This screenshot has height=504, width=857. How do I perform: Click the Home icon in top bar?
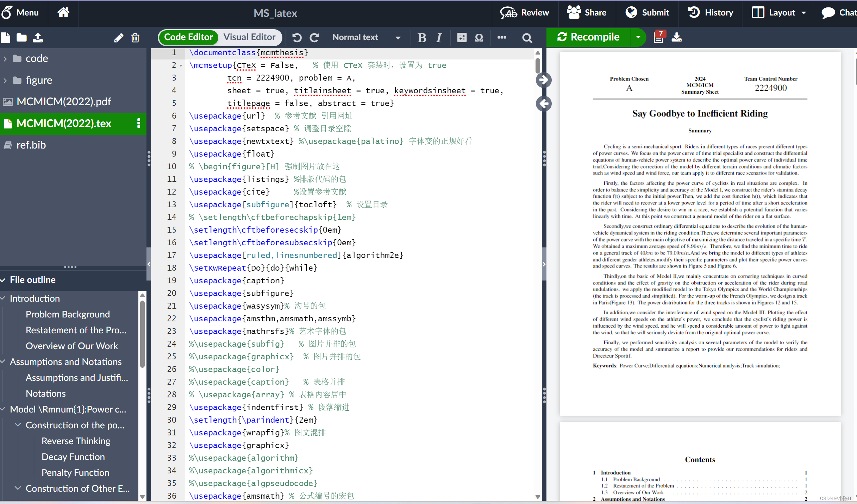click(x=63, y=13)
